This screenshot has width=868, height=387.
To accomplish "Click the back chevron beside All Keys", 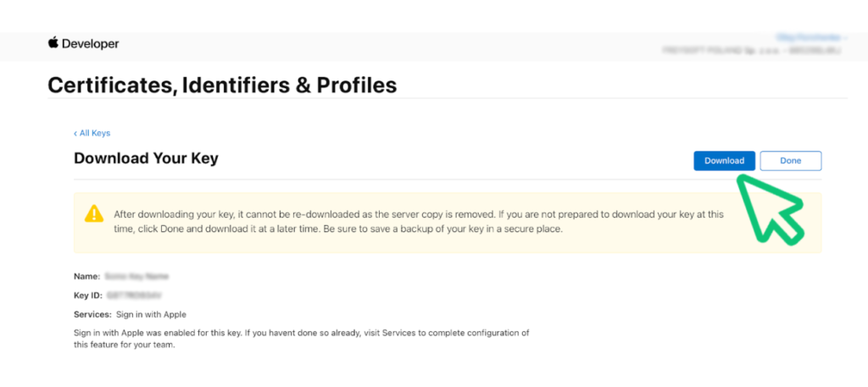I will (x=75, y=133).
